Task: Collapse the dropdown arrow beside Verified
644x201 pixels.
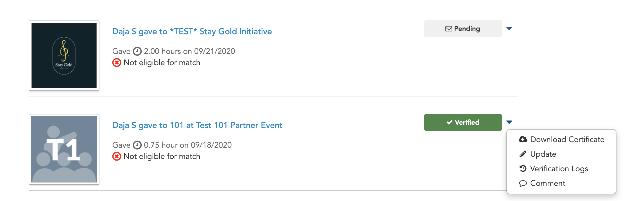Action: (509, 122)
